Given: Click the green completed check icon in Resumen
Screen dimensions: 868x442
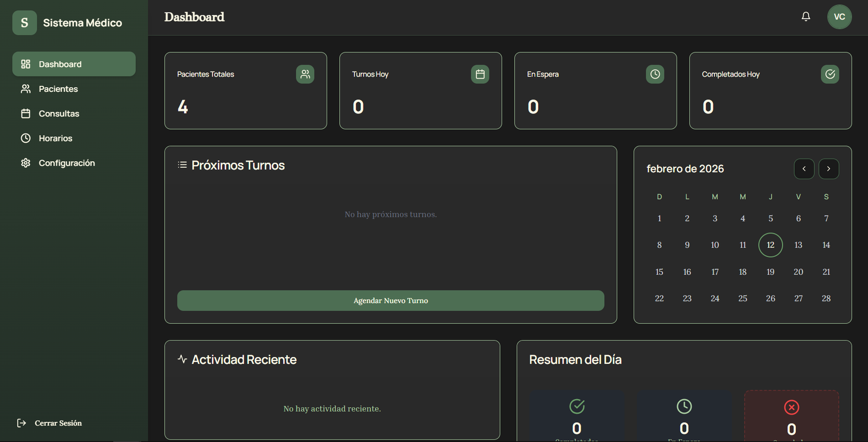Looking at the screenshot, I should click(577, 406).
